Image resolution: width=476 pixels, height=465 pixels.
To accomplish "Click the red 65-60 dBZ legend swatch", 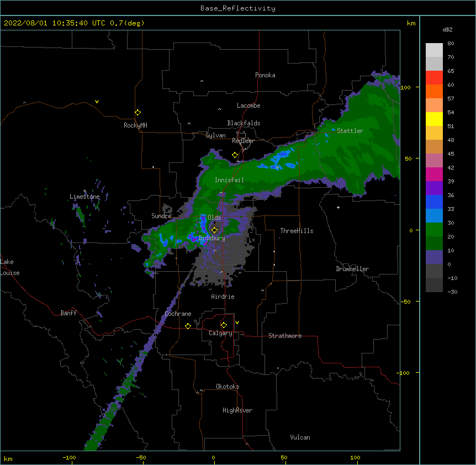I will coord(434,78).
